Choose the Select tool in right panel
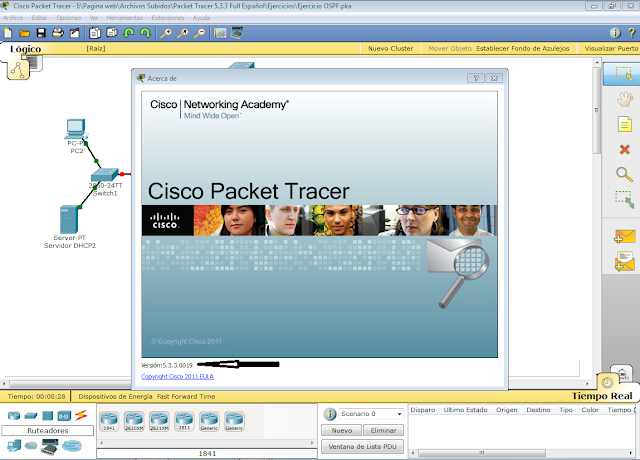The width and height of the screenshot is (640, 460). [x=624, y=73]
